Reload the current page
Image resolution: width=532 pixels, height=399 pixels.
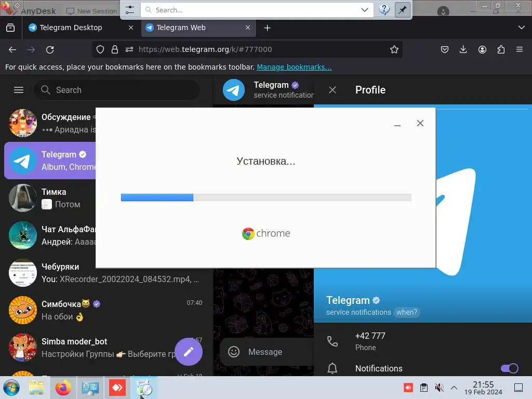50,50
